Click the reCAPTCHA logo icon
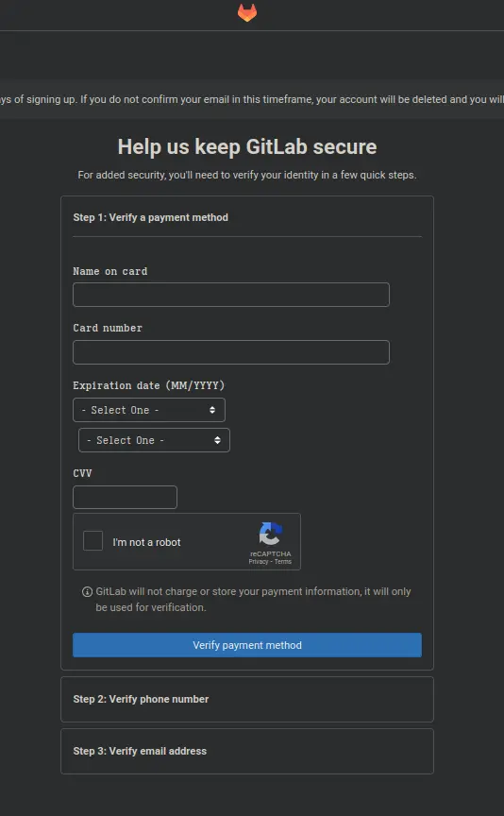 click(x=271, y=534)
